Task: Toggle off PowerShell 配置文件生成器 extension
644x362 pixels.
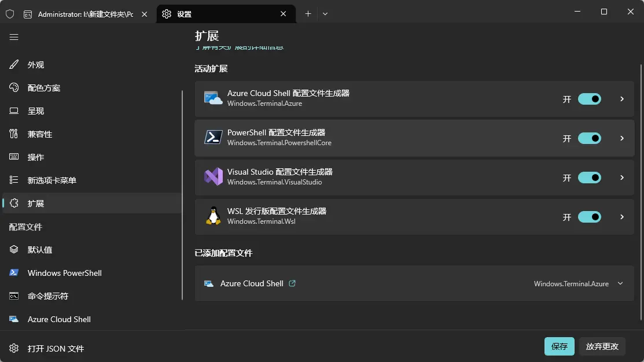Action: point(590,138)
